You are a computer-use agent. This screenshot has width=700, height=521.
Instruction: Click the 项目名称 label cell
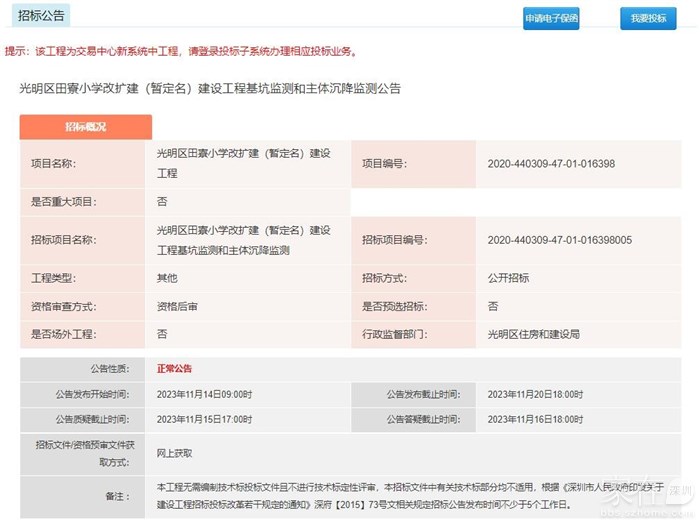click(54, 164)
